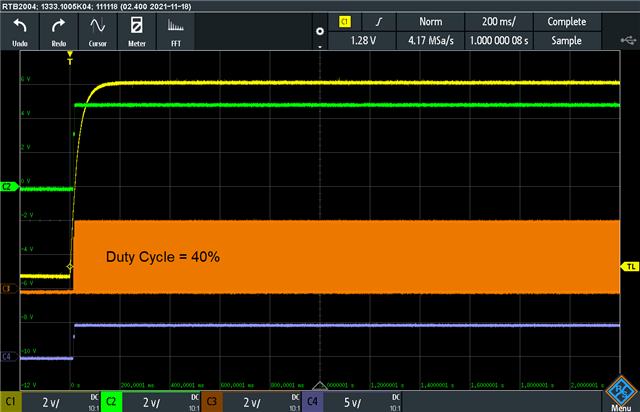Viewport: 640px width, 412px height.
Task: Open the settings gear dropdown
Action: [x=320, y=32]
